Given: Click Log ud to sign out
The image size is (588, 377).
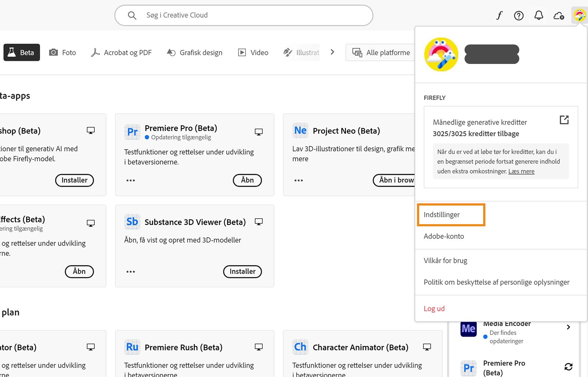Looking at the screenshot, I should pyautogui.click(x=434, y=309).
